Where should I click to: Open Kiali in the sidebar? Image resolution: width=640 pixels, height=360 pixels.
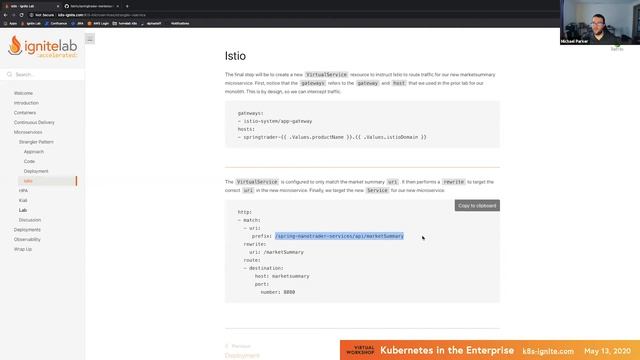point(23,200)
